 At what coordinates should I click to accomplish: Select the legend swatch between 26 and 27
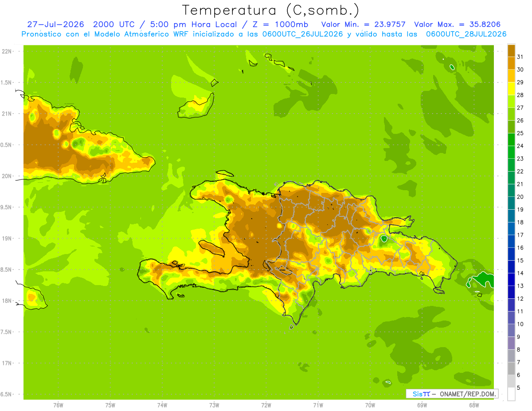tap(511, 114)
